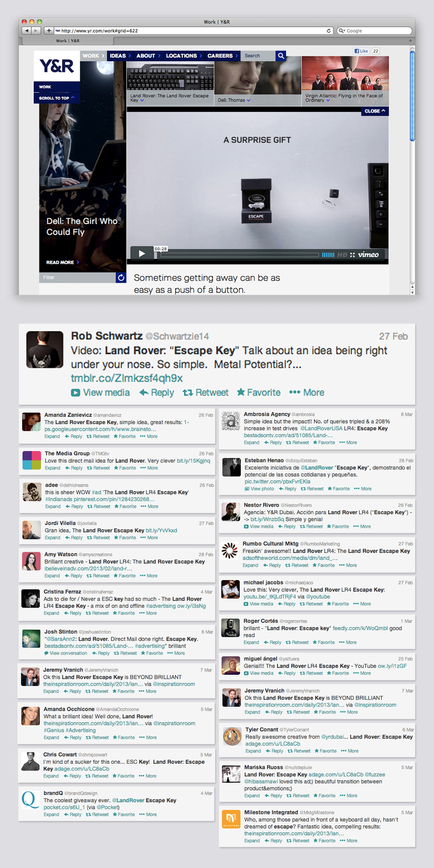
Task: Click Rob Schwartz's profile avatar
Action: [45, 349]
